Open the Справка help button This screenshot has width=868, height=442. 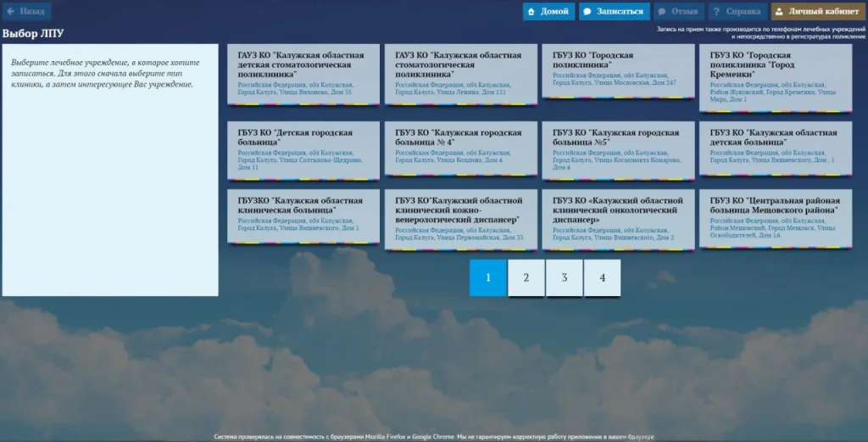[x=736, y=12]
